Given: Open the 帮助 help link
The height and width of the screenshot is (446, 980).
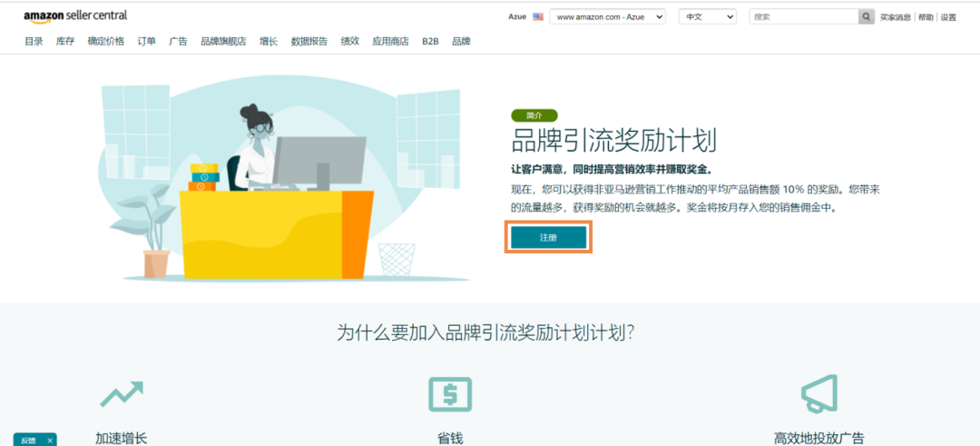Looking at the screenshot, I should (x=925, y=17).
